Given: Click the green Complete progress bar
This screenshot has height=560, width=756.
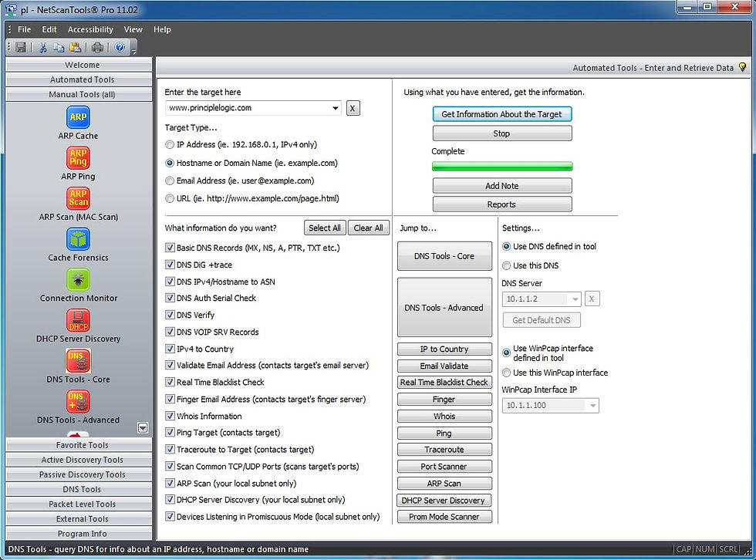Looking at the screenshot, I should pos(502,167).
